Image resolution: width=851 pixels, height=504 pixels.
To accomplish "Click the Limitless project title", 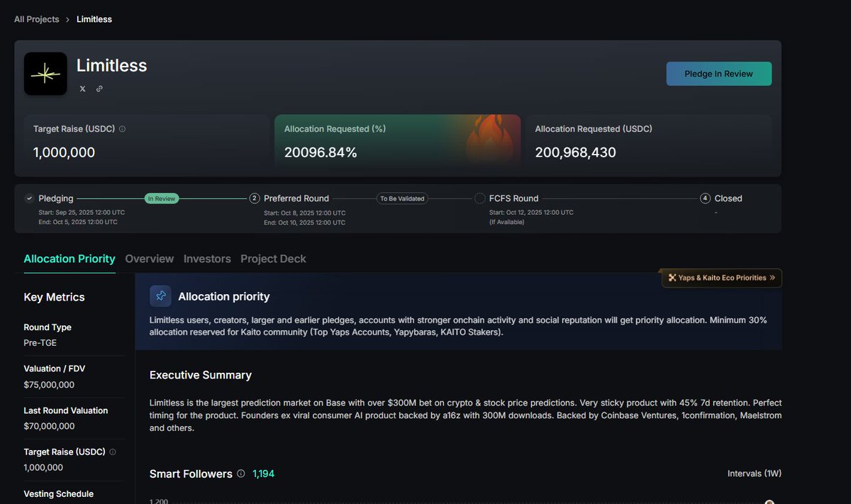I will [x=111, y=66].
